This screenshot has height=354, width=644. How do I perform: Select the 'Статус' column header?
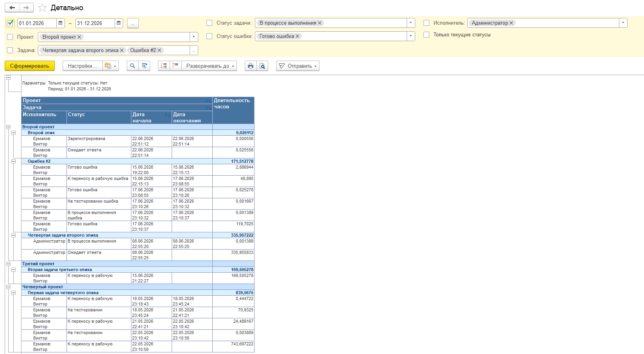coord(99,117)
